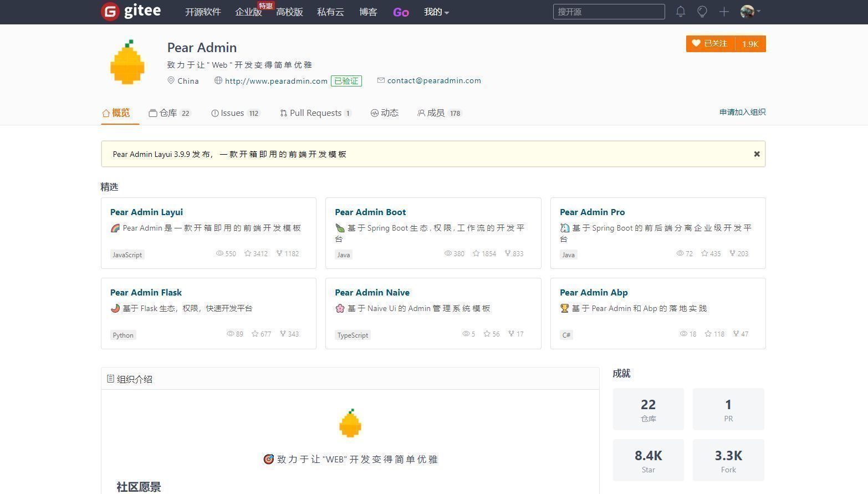Open the Pear Admin Boot repository

coord(370,212)
